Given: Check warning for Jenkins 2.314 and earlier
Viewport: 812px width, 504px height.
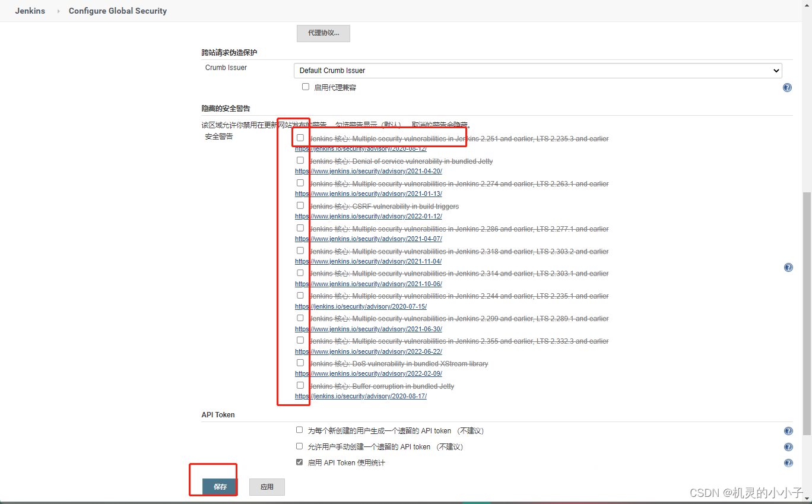Looking at the screenshot, I should (x=300, y=273).
